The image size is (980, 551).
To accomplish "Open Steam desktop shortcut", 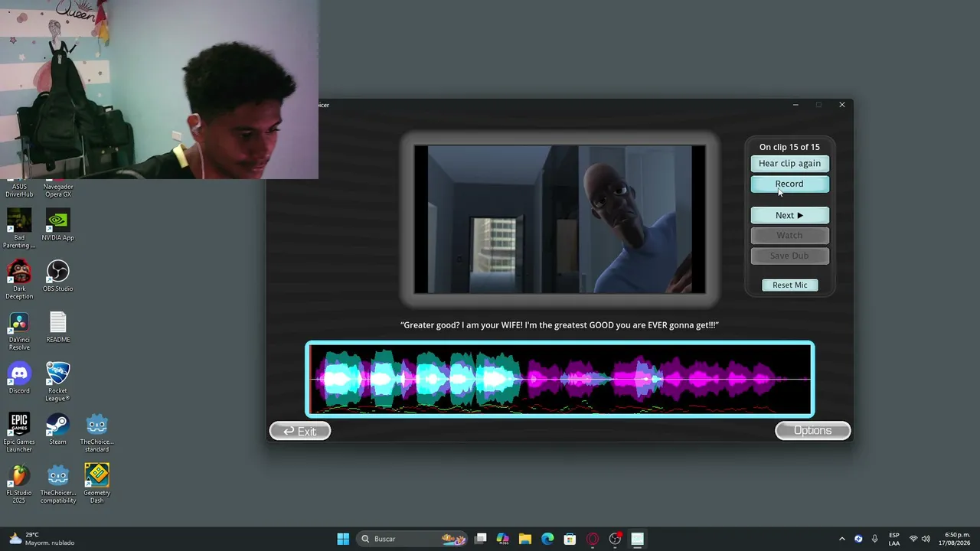I will point(58,430).
